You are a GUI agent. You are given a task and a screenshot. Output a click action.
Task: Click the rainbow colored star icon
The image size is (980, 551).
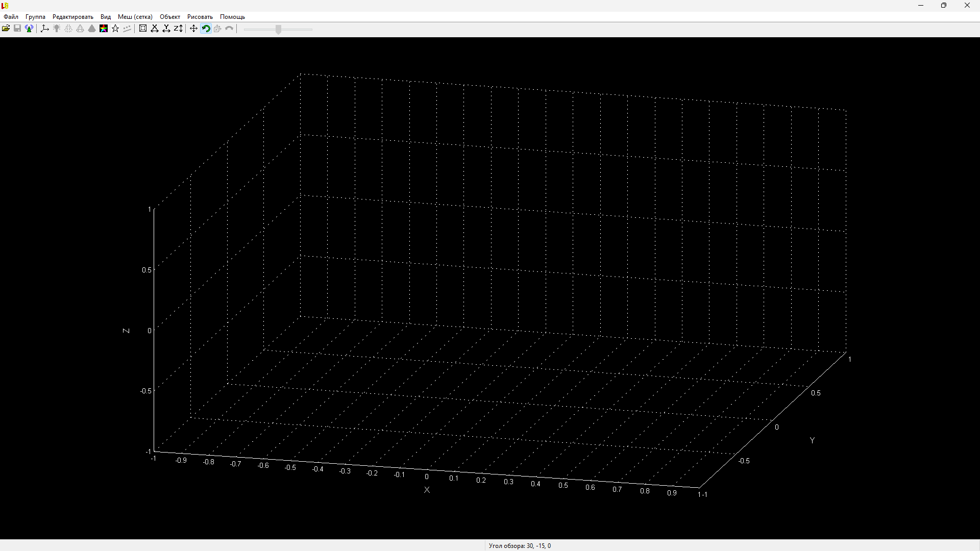pos(104,29)
